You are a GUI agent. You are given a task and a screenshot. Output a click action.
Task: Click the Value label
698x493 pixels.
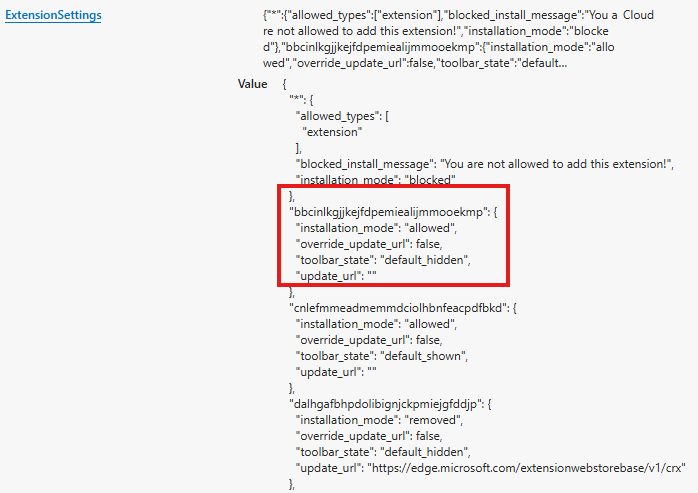(x=252, y=84)
